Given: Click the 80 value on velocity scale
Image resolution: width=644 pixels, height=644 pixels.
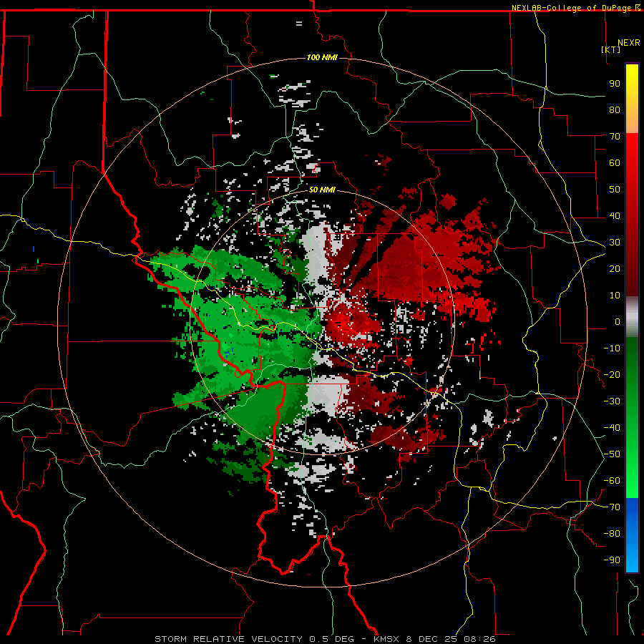Looking at the screenshot, I should point(615,109).
